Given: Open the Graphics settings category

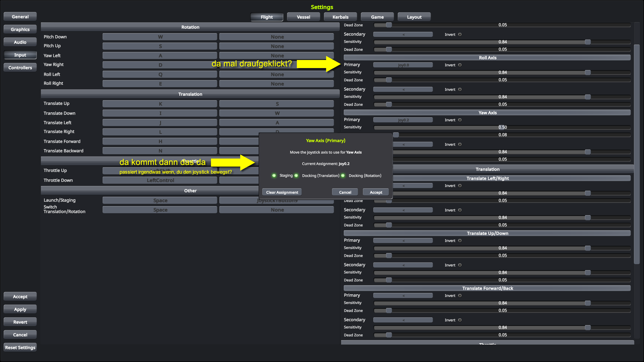Looking at the screenshot, I should [20, 29].
